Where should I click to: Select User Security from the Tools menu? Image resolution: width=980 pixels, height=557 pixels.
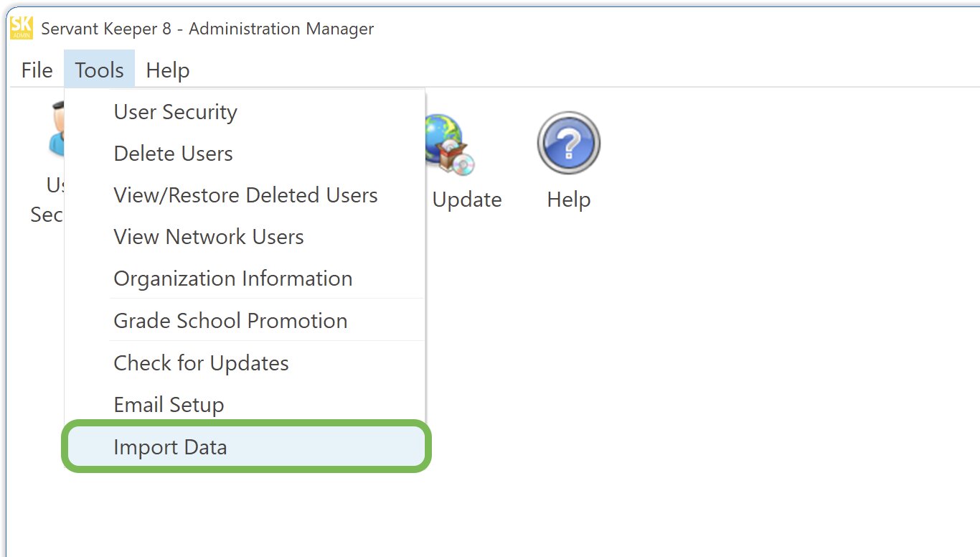point(174,112)
